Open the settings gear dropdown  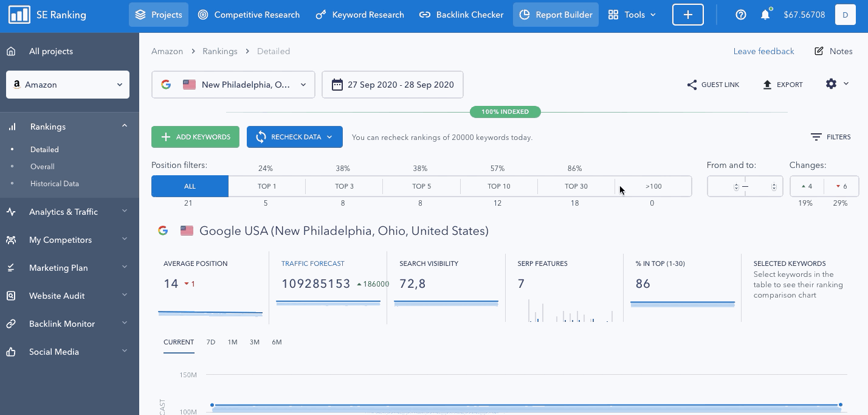[x=837, y=84]
